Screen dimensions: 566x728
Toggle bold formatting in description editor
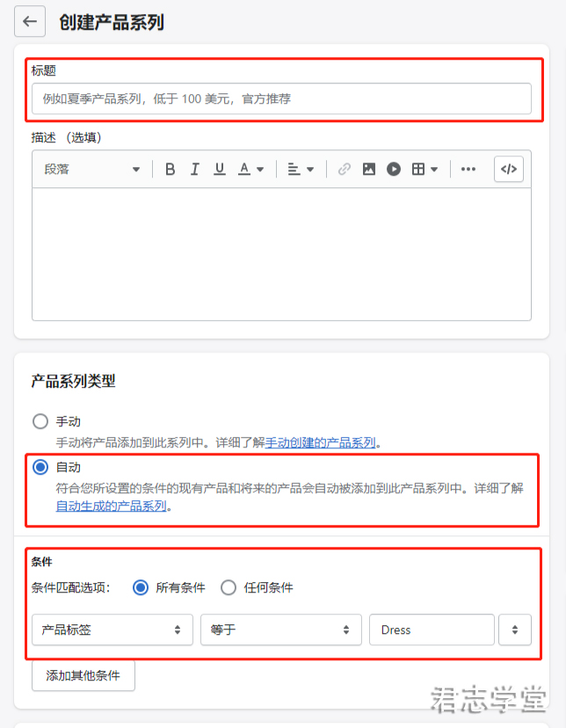coord(171,169)
